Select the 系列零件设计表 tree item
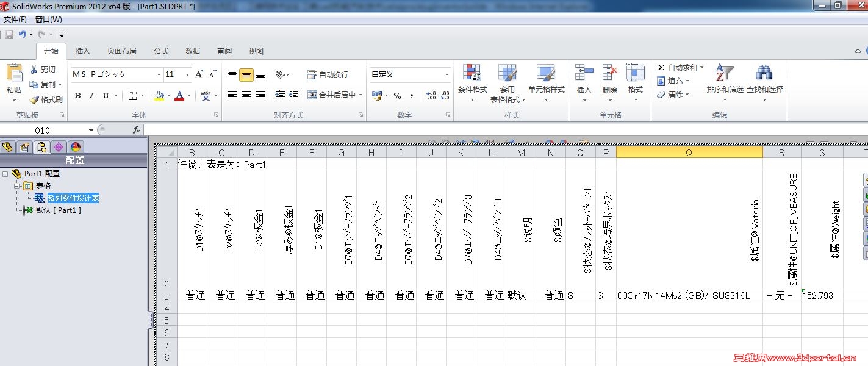The height and width of the screenshot is (366, 868). [x=73, y=198]
